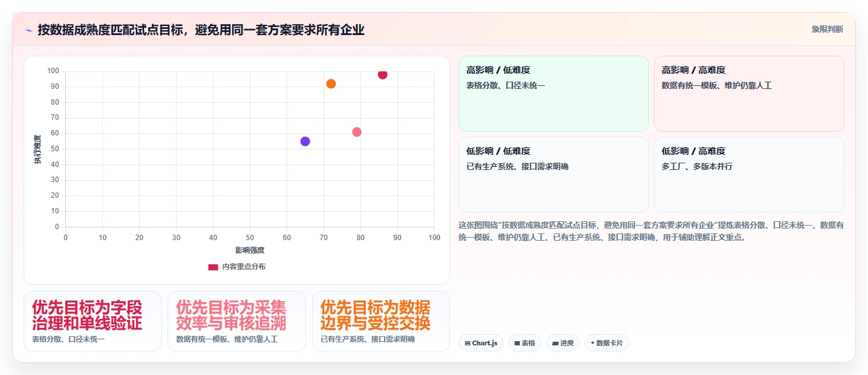Click the lightning icon beside the title
This screenshot has height=375, width=868.
tap(28, 30)
